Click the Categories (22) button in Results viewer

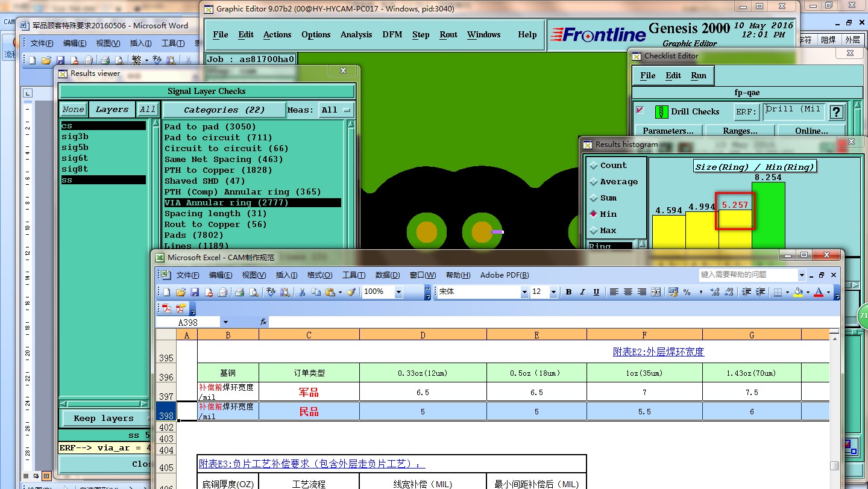tap(224, 110)
